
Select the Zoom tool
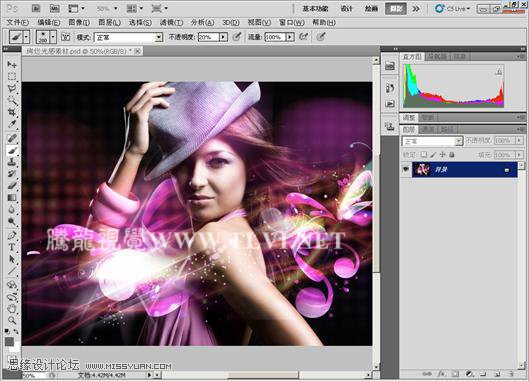tap(12, 320)
